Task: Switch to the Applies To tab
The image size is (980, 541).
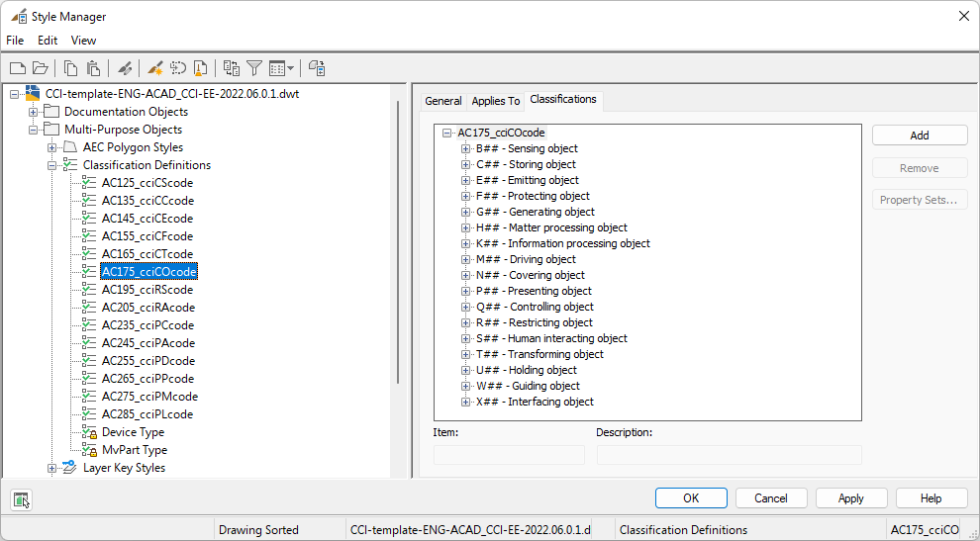Action: (x=496, y=101)
